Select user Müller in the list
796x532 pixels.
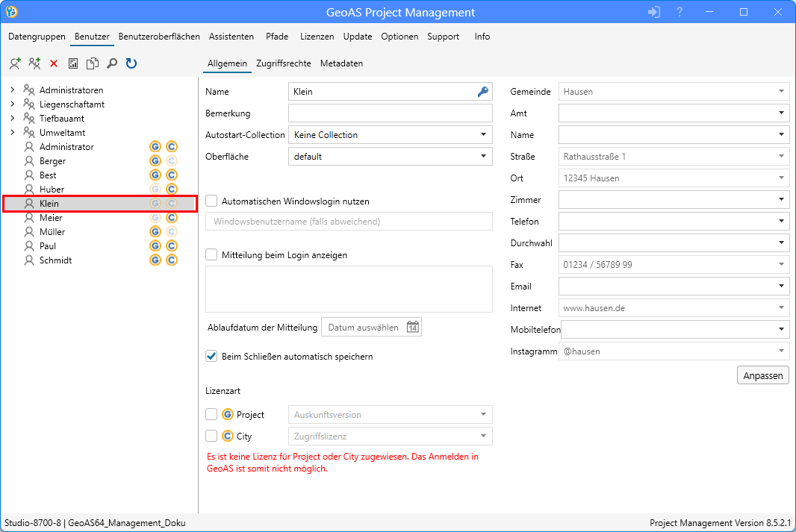[x=52, y=232]
